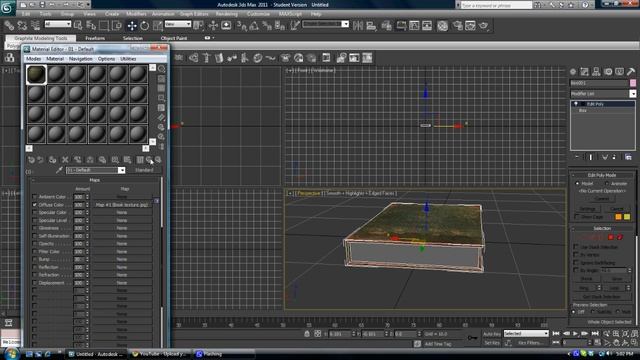Click the Select Object tool

pos(78,26)
